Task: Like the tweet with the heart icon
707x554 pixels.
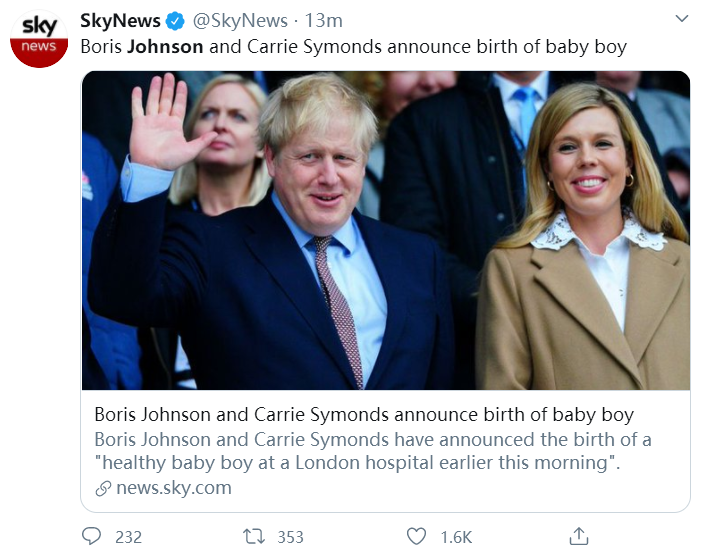Action: tap(417, 536)
